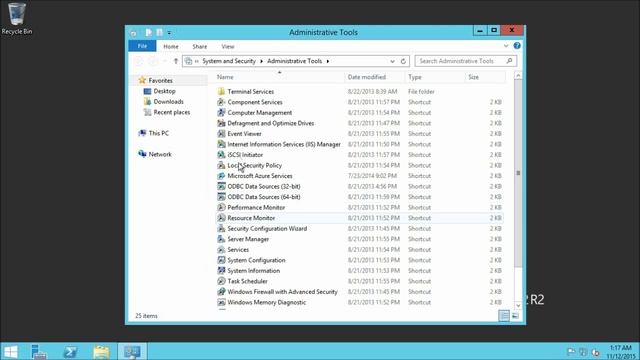The image size is (640, 360).
Task: Click the Local Security Policy icon
Action: click(x=221, y=165)
